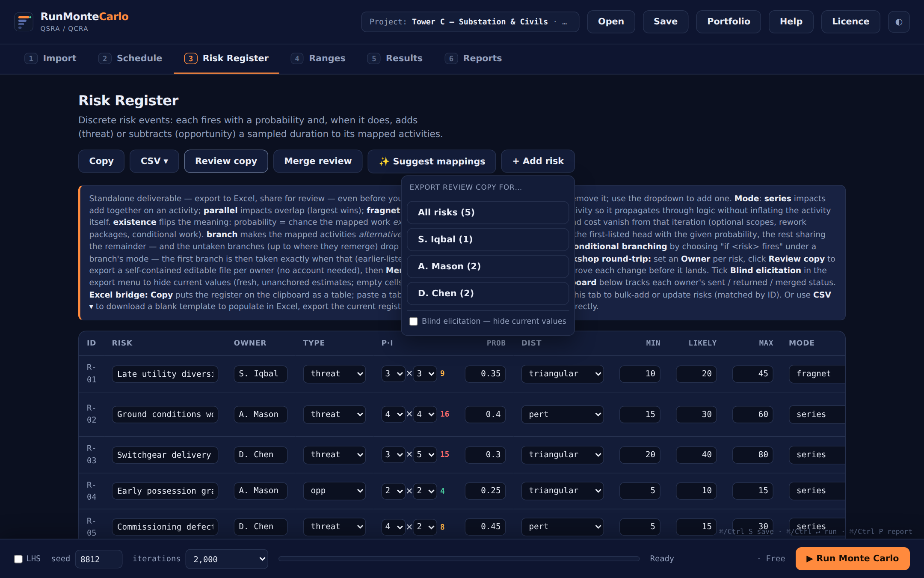Open distribution dropdown for R-02 pert
The image size is (924, 578).
click(562, 414)
